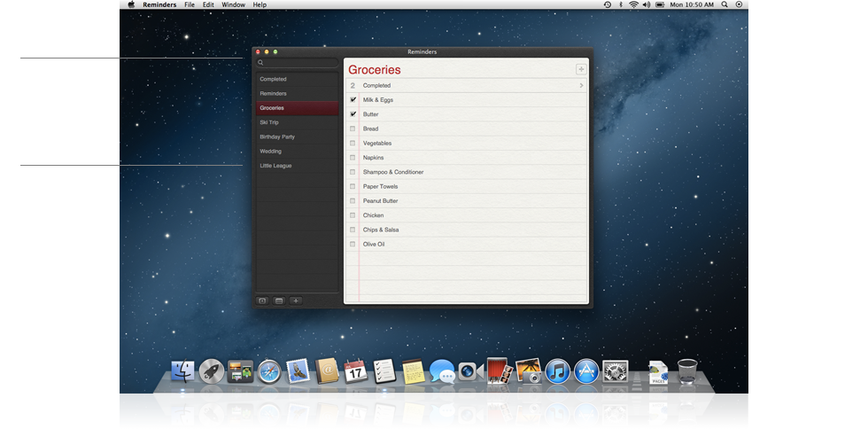Click the sidebar search field
868x429 pixels.
coord(297,63)
